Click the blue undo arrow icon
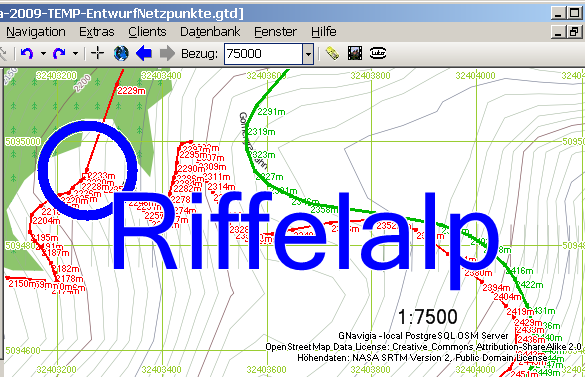Screen dimensions: 585x377 point(26,54)
